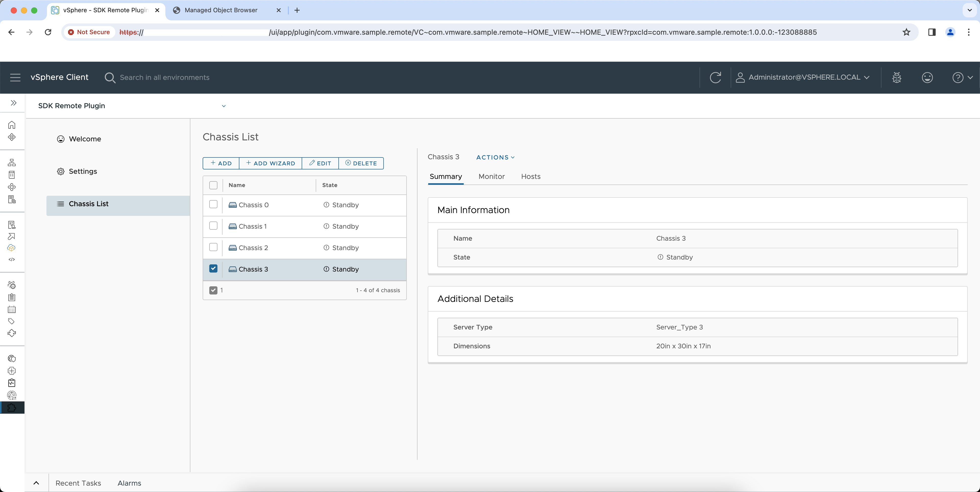This screenshot has width=980, height=492.
Task: Open Developer Center via the code icon
Action: [12, 260]
